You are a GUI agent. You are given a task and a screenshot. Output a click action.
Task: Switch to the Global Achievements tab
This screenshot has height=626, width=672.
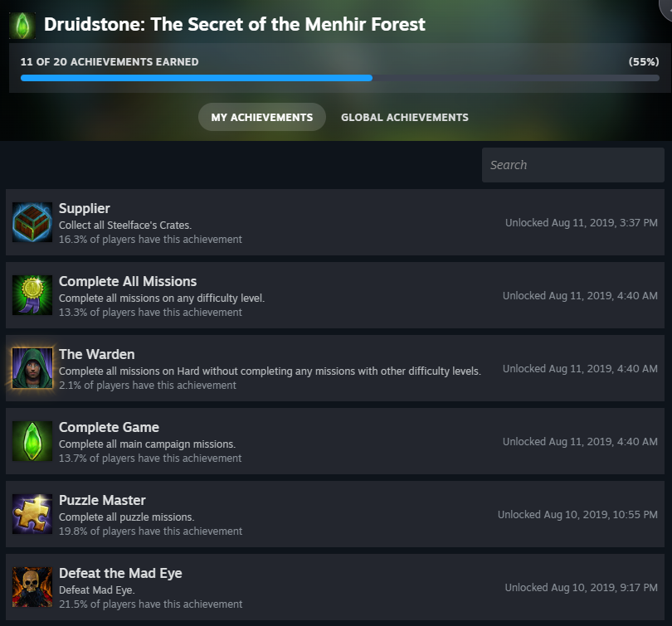point(405,117)
